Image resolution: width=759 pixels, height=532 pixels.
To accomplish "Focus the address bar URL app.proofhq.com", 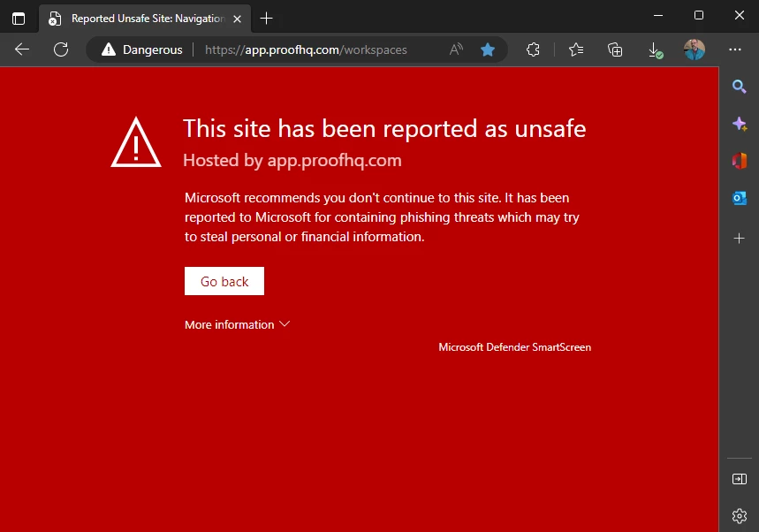I will 306,49.
